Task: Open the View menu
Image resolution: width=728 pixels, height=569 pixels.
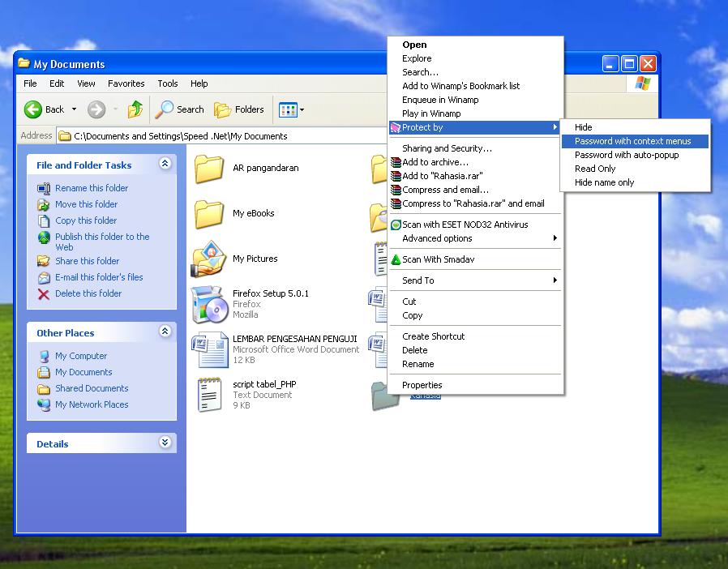Action: pos(86,83)
